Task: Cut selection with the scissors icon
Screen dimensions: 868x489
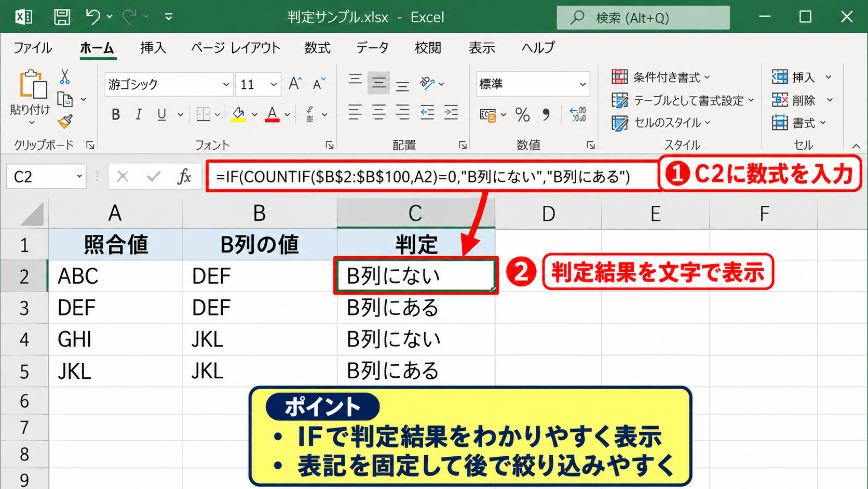Action: tap(64, 77)
